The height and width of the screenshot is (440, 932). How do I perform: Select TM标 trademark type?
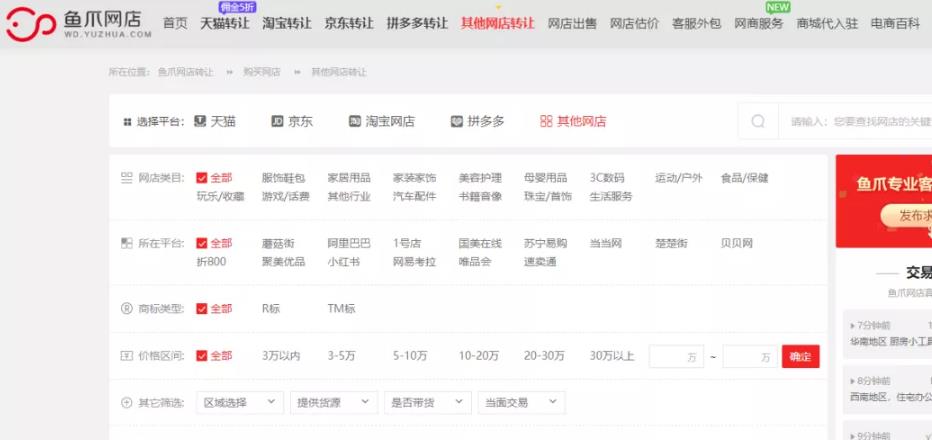341,309
